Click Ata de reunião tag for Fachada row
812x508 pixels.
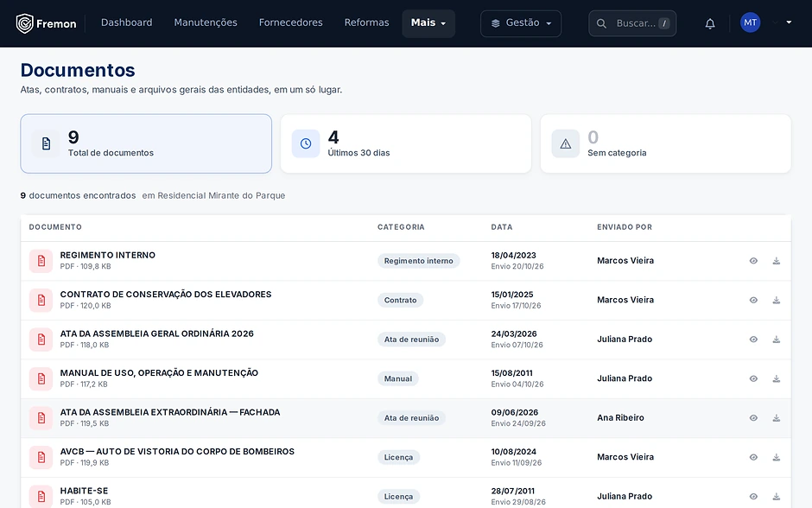pyautogui.click(x=411, y=418)
